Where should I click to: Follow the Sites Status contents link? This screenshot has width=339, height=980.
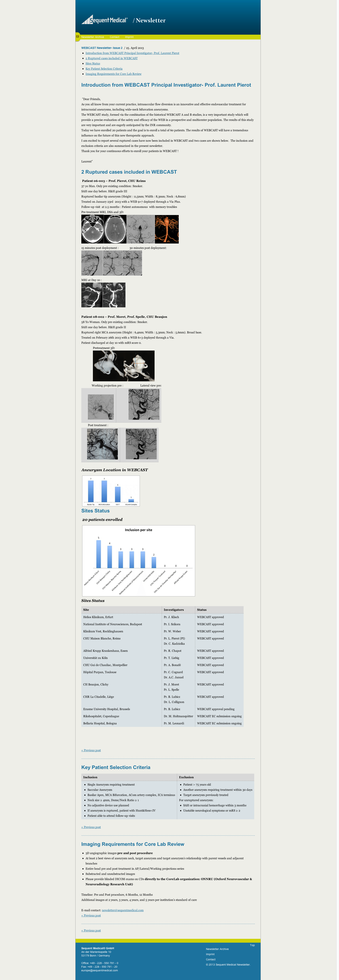tap(93, 64)
